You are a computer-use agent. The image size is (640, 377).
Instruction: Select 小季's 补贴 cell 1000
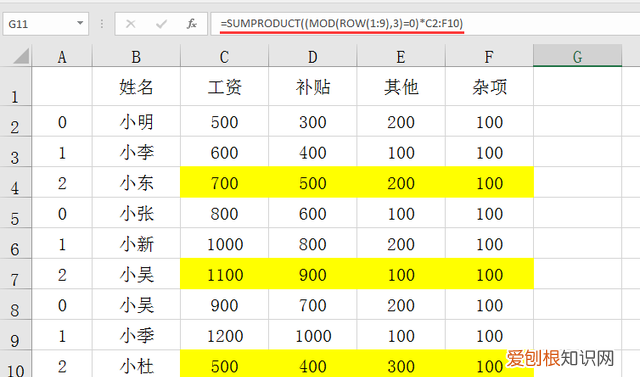(x=313, y=335)
